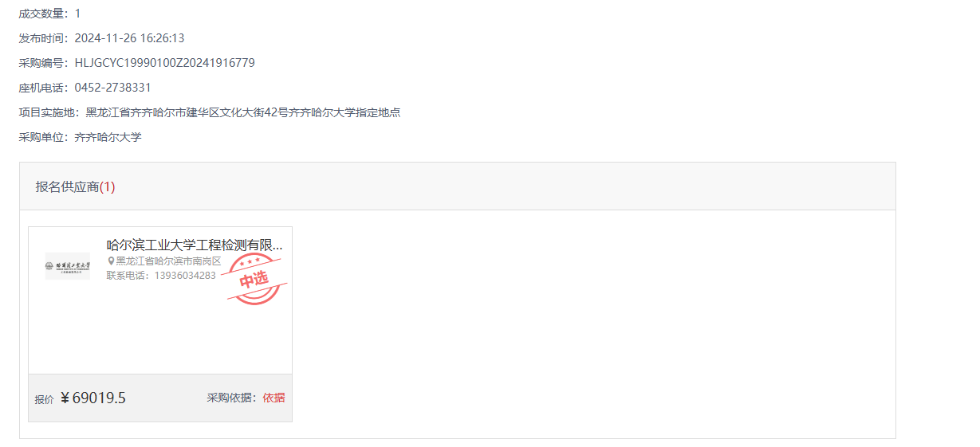This screenshot has width=980, height=447.
Task: Open the red 依据 link
Action: point(274,398)
